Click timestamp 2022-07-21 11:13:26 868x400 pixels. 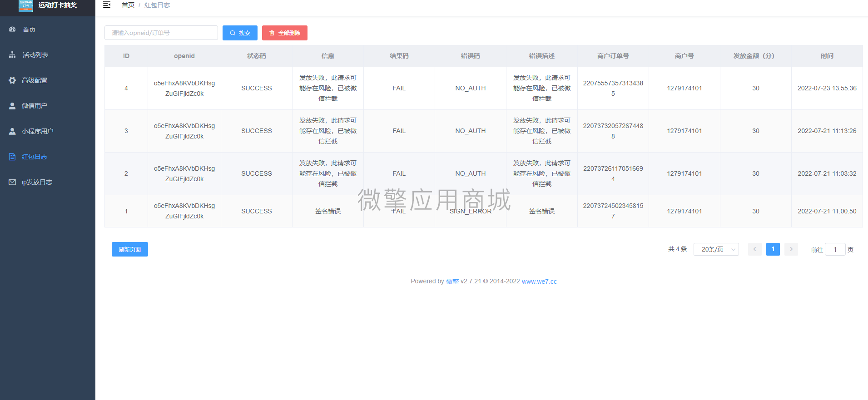(x=827, y=131)
